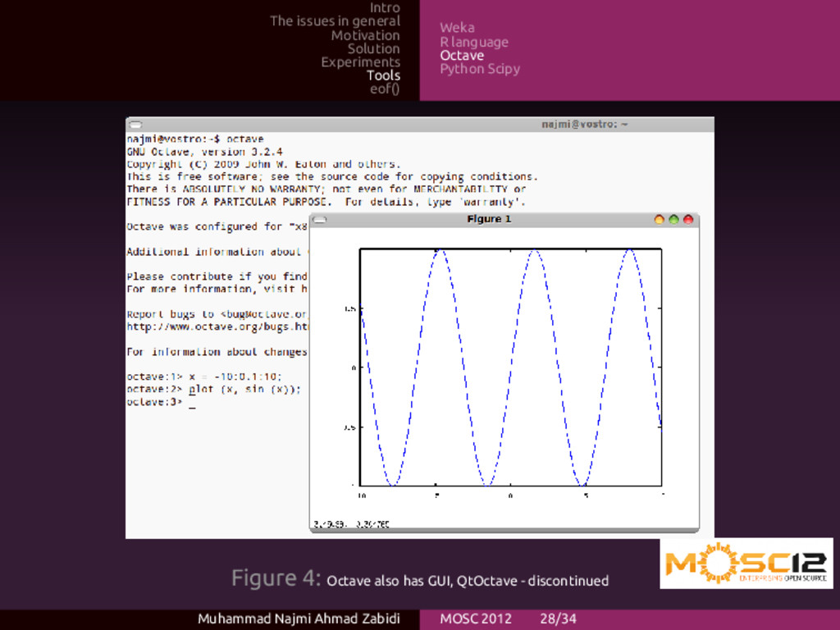This screenshot has width=840, height=630.
Task: Minimize Figure 1 with the orange button
Action: 659,219
